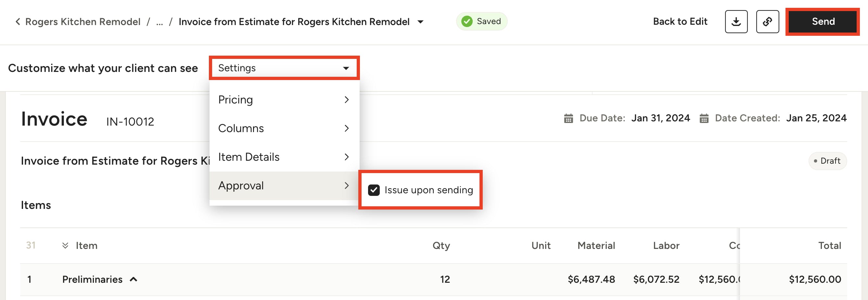Expand the Columns submenu
Image resolution: width=868 pixels, height=300 pixels.
pos(347,128)
